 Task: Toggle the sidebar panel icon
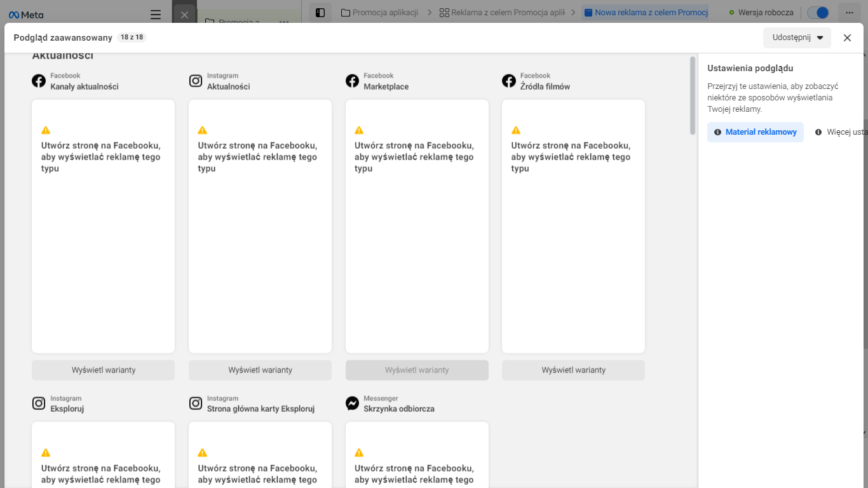point(320,13)
